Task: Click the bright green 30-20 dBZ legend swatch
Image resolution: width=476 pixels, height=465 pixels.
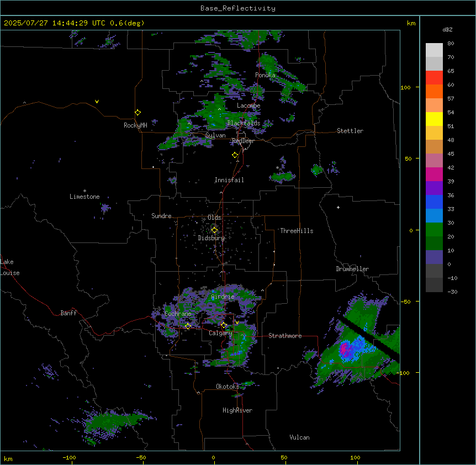Action: click(434, 230)
